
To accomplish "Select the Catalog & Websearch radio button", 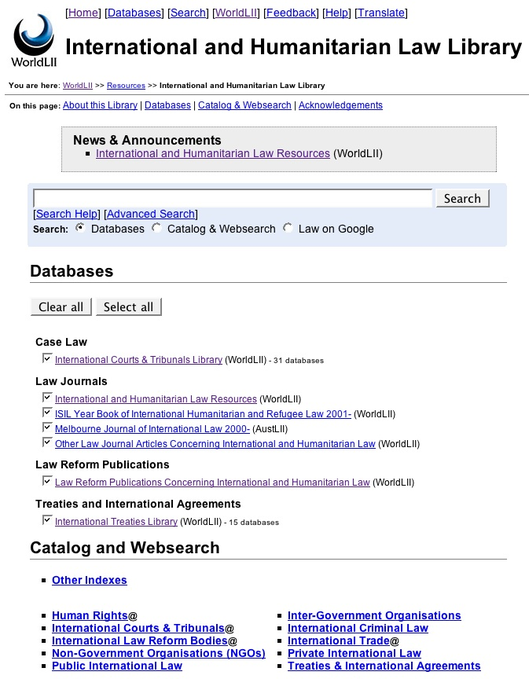I will [x=157, y=228].
